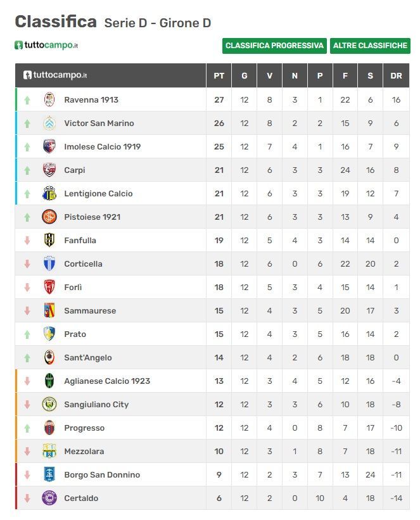Click the Victor San Marino club logo
The height and width of the screenshot is (520, 420).
49,123
